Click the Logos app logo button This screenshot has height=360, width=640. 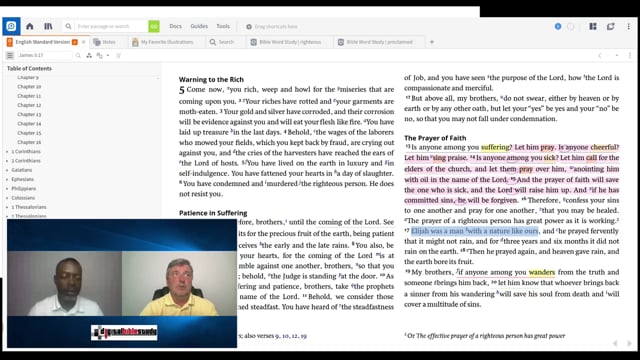11,27
